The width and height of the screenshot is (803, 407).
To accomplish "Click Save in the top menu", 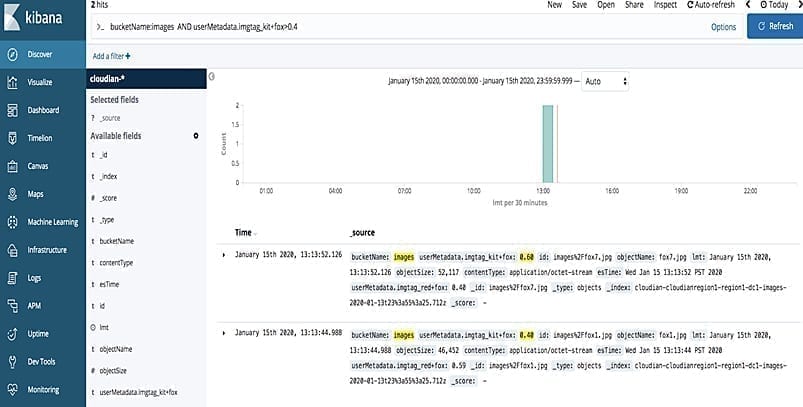I will coord(579,5).
